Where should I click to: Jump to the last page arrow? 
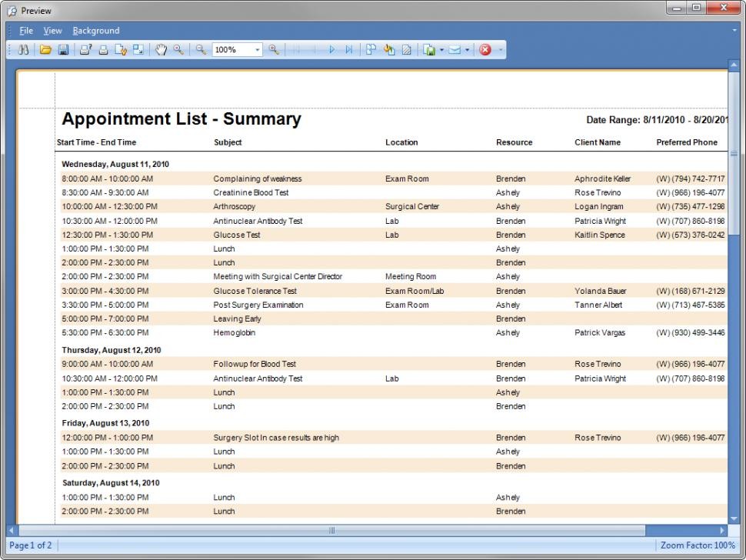[x=348, y=49]
